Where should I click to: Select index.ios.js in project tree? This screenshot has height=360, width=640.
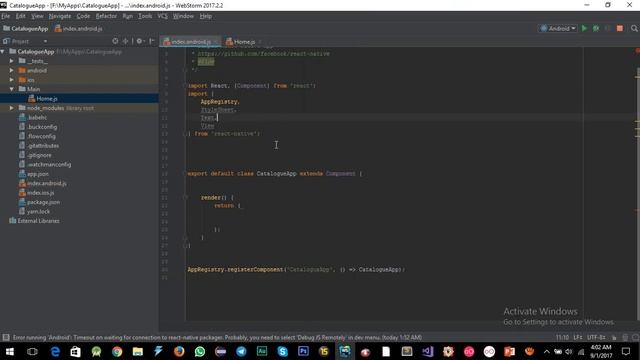40,193
